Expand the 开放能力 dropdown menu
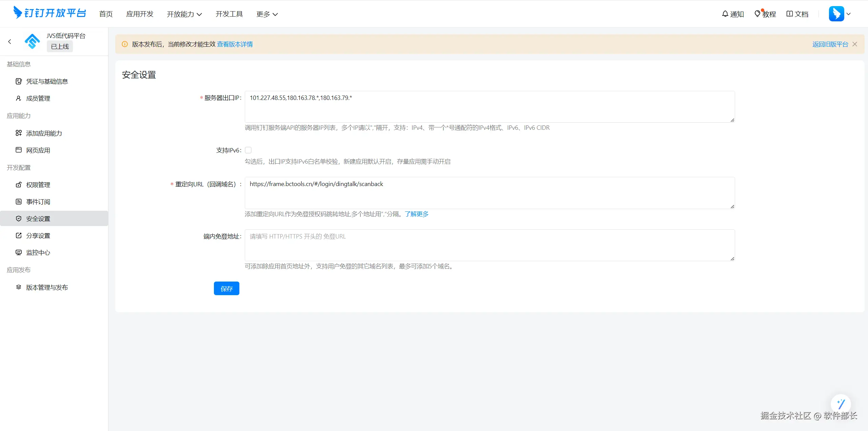The height and width of the screenshot is (431, 868). [x=184, y=14]
